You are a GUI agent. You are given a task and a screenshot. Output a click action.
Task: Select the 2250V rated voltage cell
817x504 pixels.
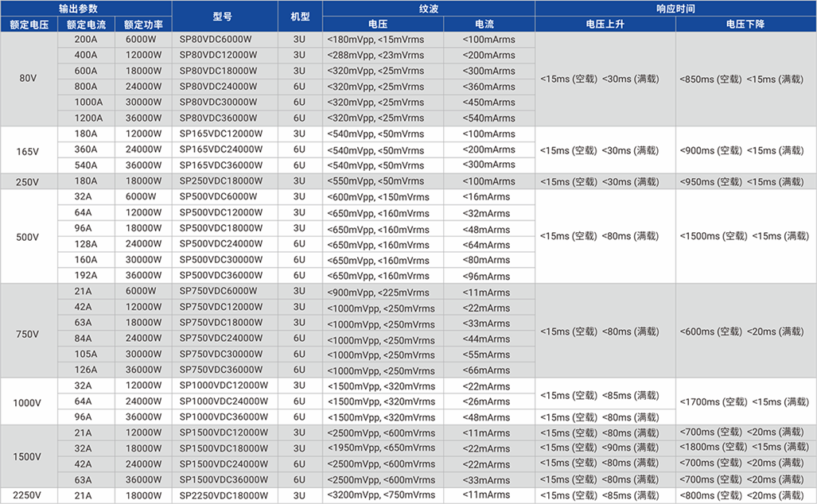(28, 495)
